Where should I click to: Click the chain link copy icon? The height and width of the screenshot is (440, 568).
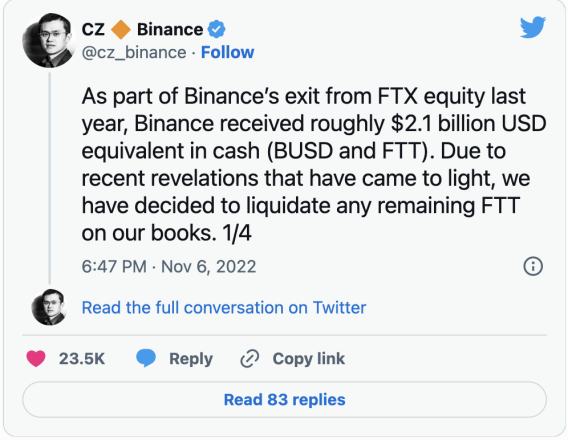point(250,359)
